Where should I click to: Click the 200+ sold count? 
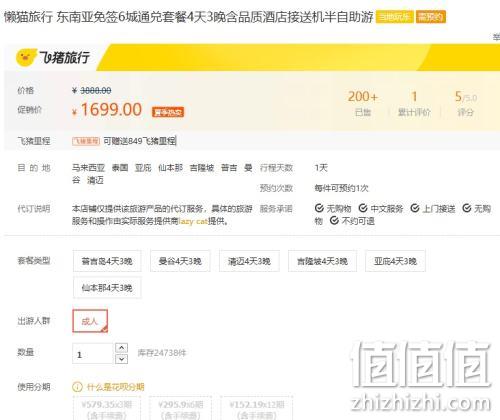point(363,97)
